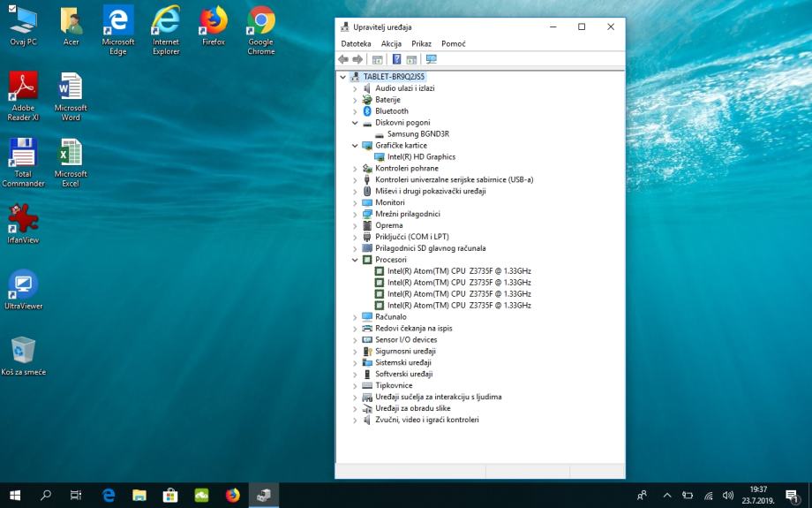Click the Windows Start button
This screenshot has height=508, width=812.
(x=15, y=496)
